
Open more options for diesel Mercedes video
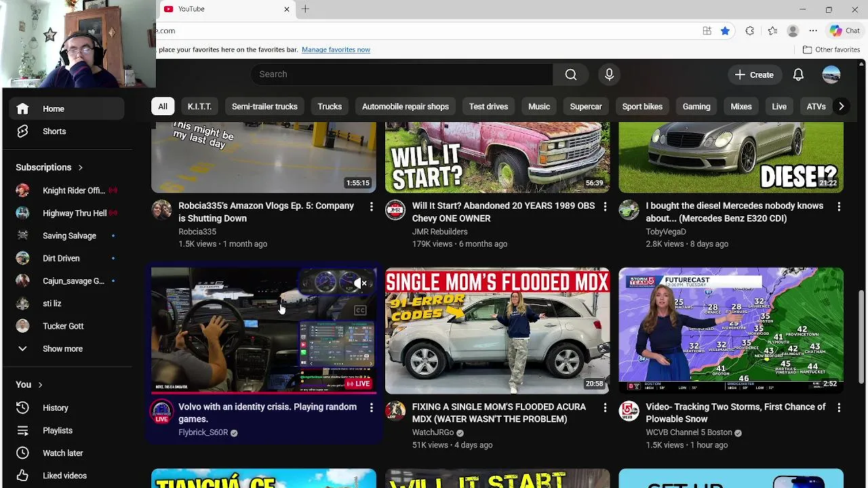(x=839, y=207)
